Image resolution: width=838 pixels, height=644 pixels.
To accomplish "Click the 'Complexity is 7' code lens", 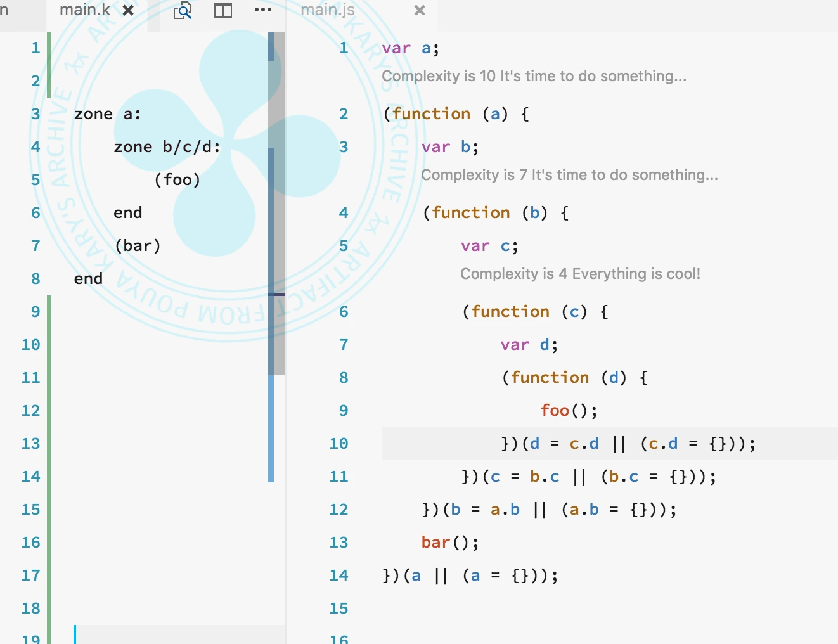I will [x=569, y=176].
